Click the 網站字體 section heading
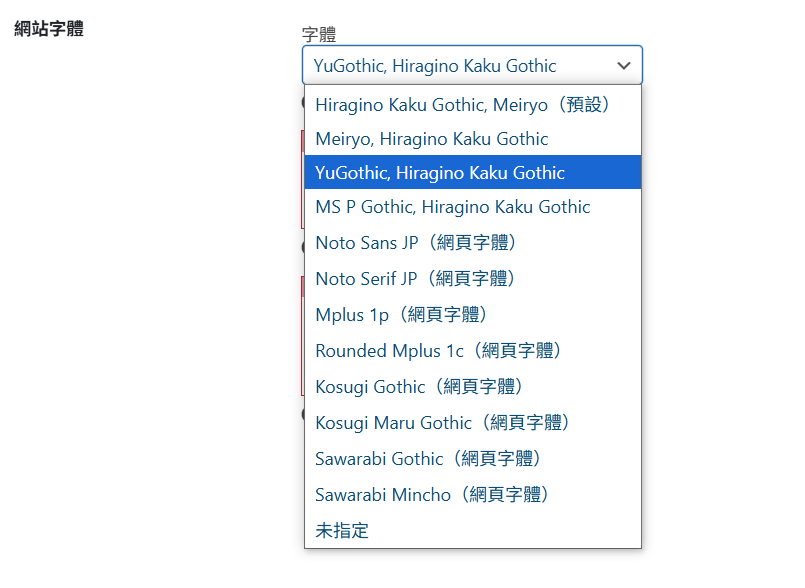Viewport: 805px width, 588px height. pyautogui.click(x=49, y=28)
